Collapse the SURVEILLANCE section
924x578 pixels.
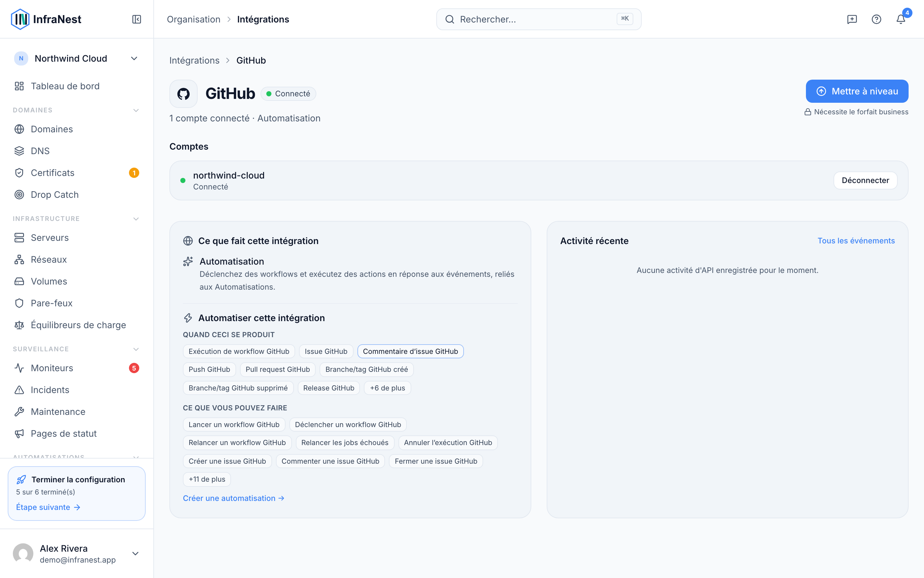(136, 349)
